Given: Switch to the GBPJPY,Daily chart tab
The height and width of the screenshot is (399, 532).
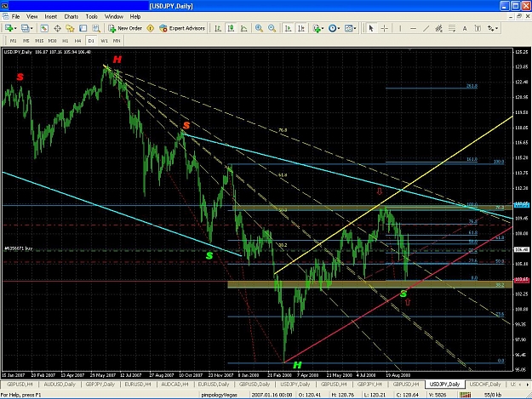Looking at the screenshot, I should click(x=100, y=384).
